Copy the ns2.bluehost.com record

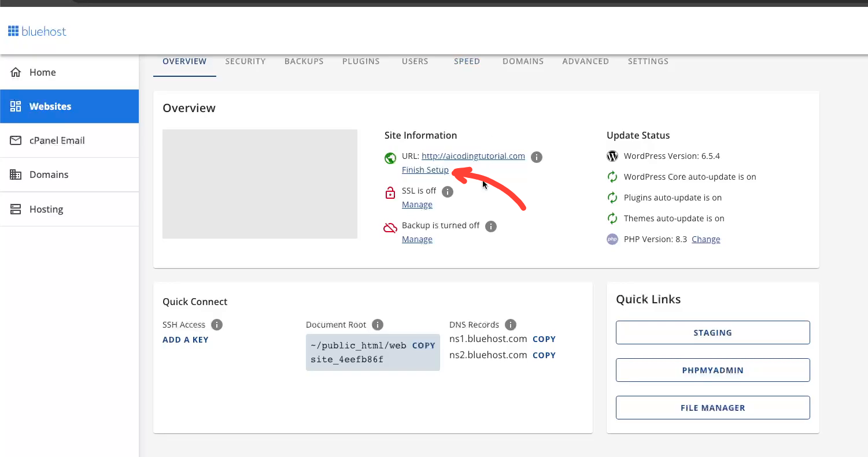click(544, 355)
